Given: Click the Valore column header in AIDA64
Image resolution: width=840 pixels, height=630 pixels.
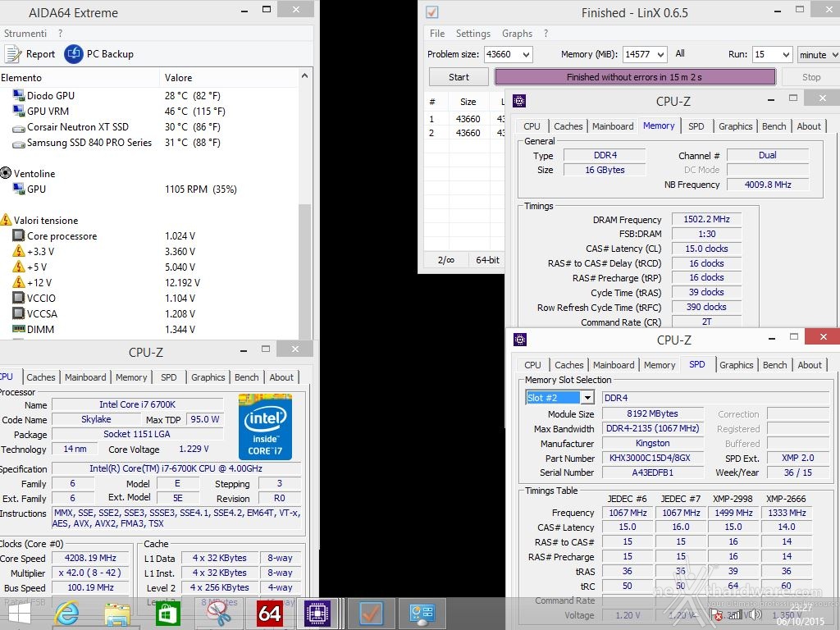Looking at the screenshot, I should pos(229,78).
